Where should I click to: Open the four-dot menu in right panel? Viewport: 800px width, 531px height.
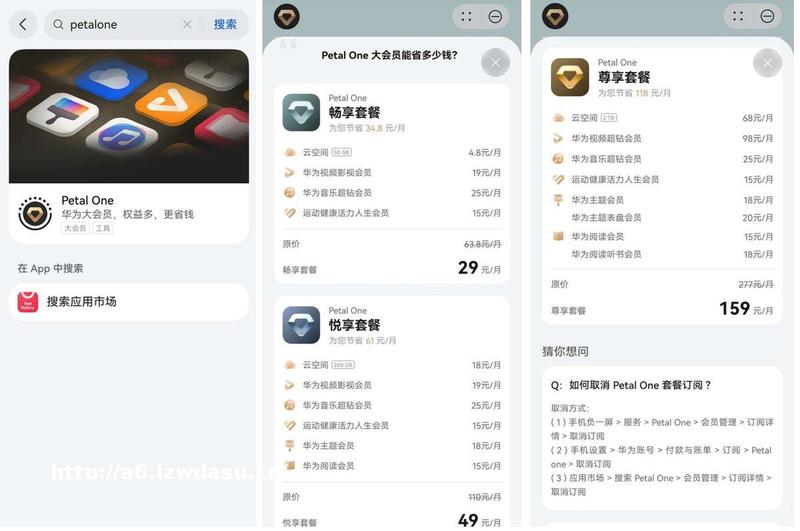click(738, 16)
